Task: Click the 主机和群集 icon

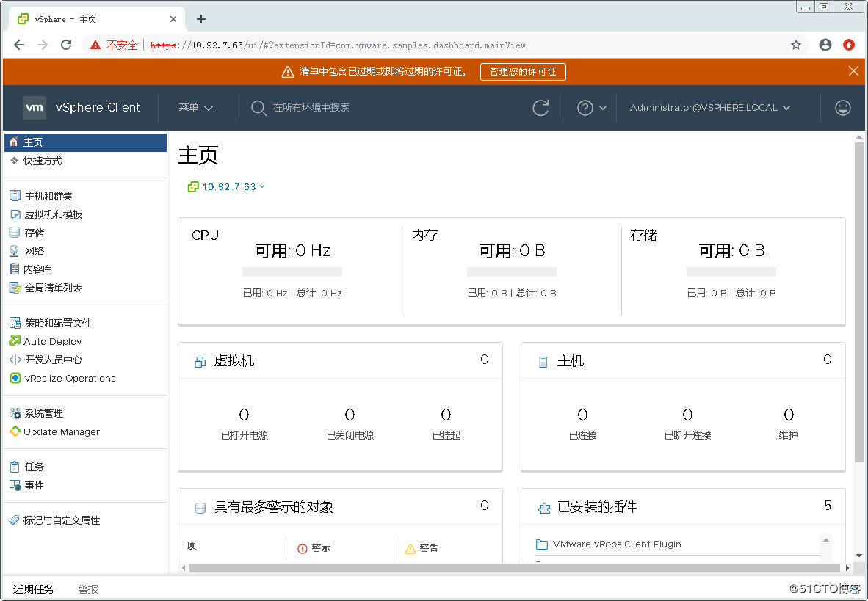Action: 15,195
